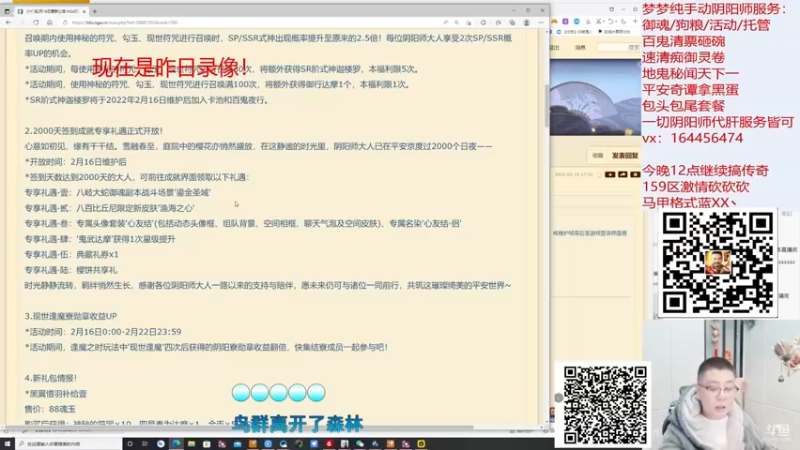Go back in the Edge browser
Screen dimensions: 800x450
pyautogui.click(x=8, y=22)
